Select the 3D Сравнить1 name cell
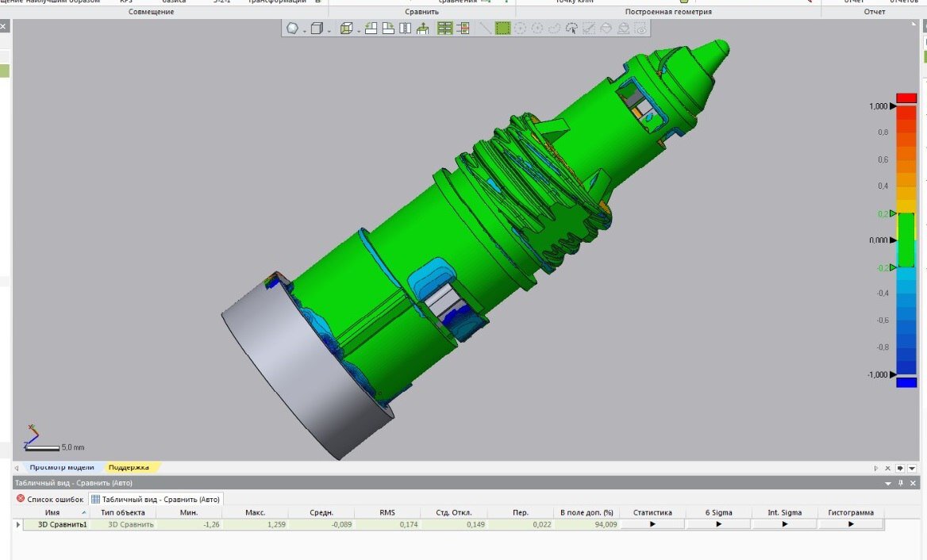This screenshot has width=927, height=560. pos(56,524)
